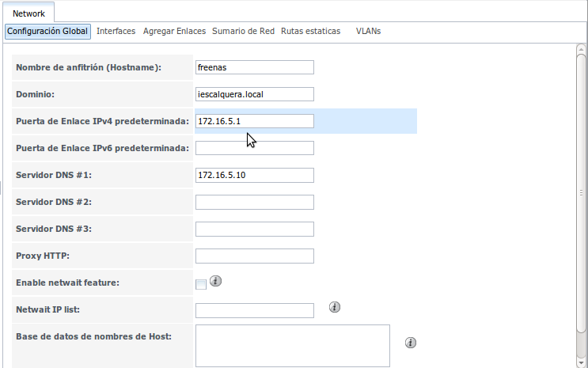Click the empty IPv6 gateway field

pos(255,148)
